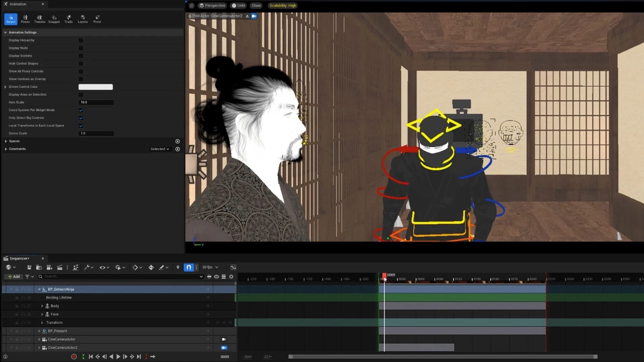Select the Poses tool in Animation panel

25,18
